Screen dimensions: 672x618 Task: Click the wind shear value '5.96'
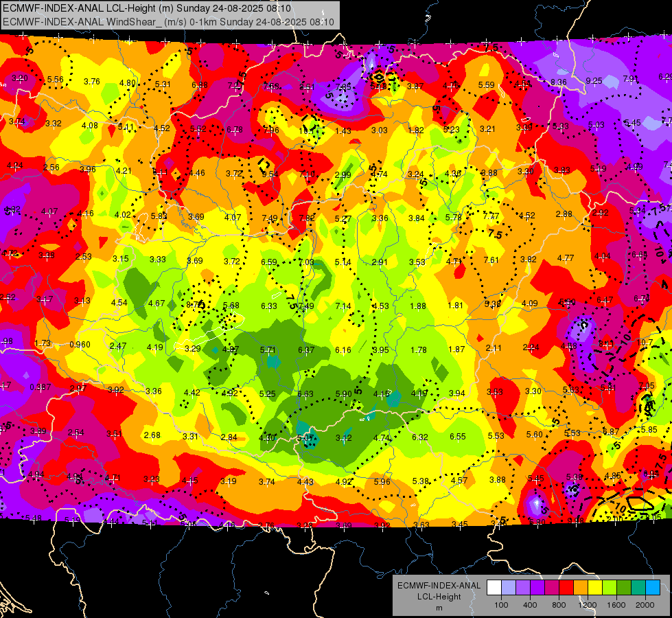click(382, 481)
